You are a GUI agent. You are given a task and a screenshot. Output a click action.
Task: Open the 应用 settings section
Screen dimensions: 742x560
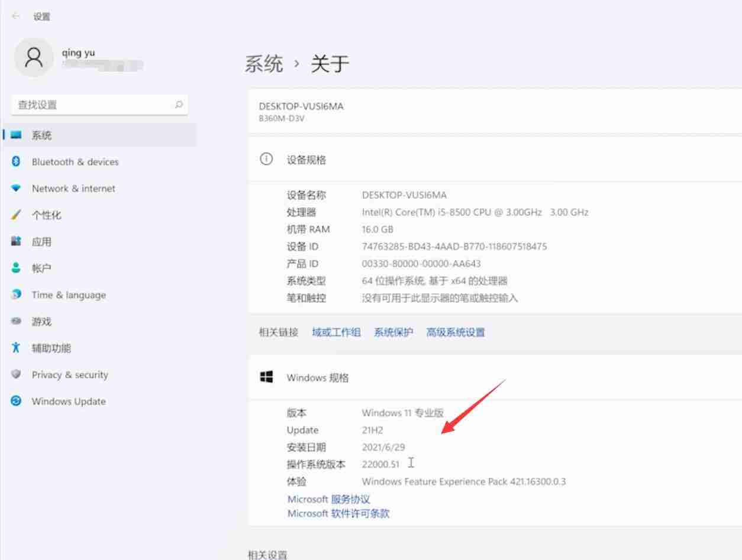(41, 241)
